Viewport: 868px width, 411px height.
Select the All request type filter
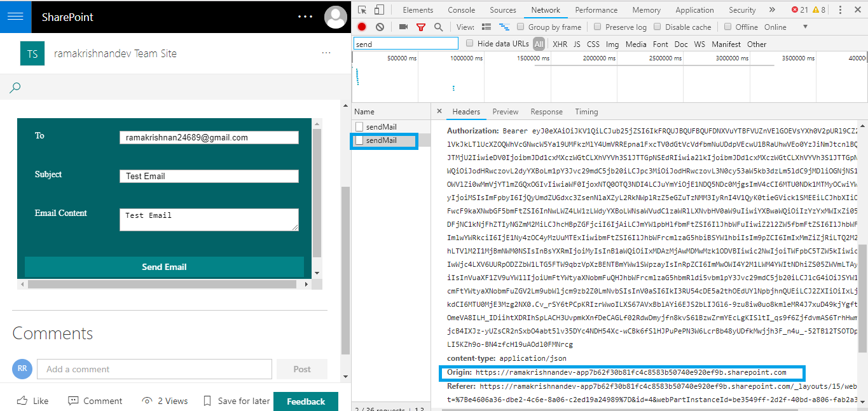539,44
